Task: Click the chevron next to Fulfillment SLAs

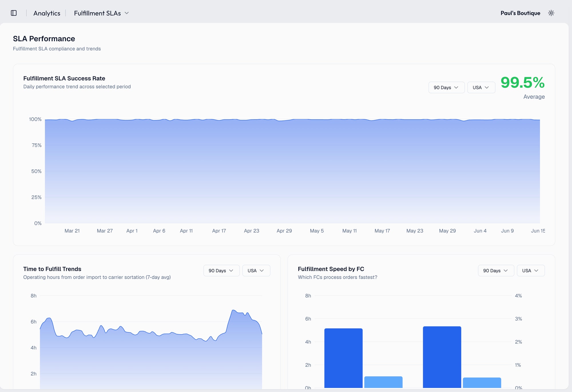Action: [x=127, y=13]
